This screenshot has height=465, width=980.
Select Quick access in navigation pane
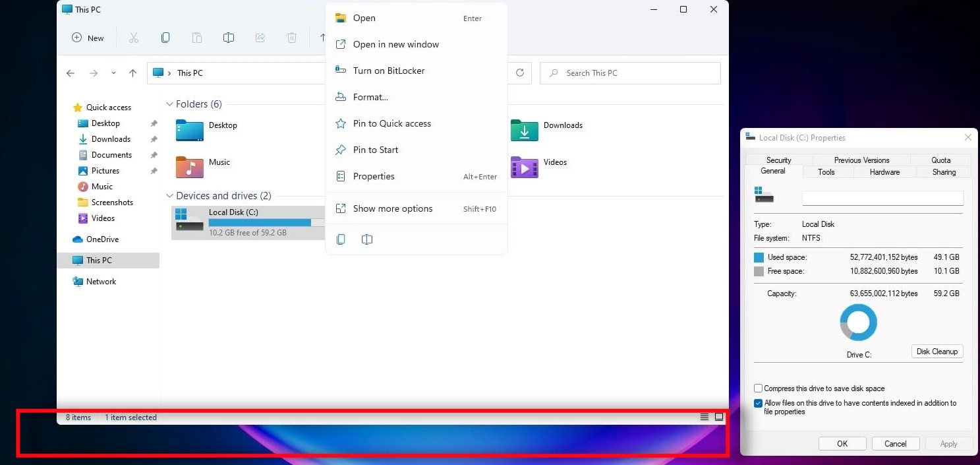[109, 108]
